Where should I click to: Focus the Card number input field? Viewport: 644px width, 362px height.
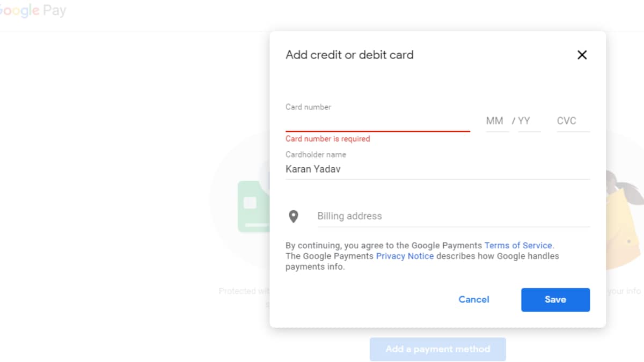(x=377, y=122)
